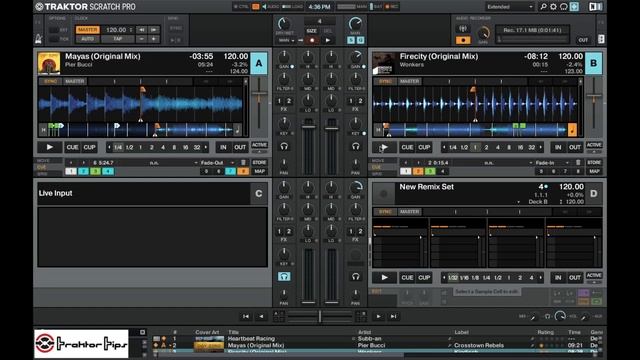Click the Deck C Live Input letter badge
The image size is (640, 360).
259,193
